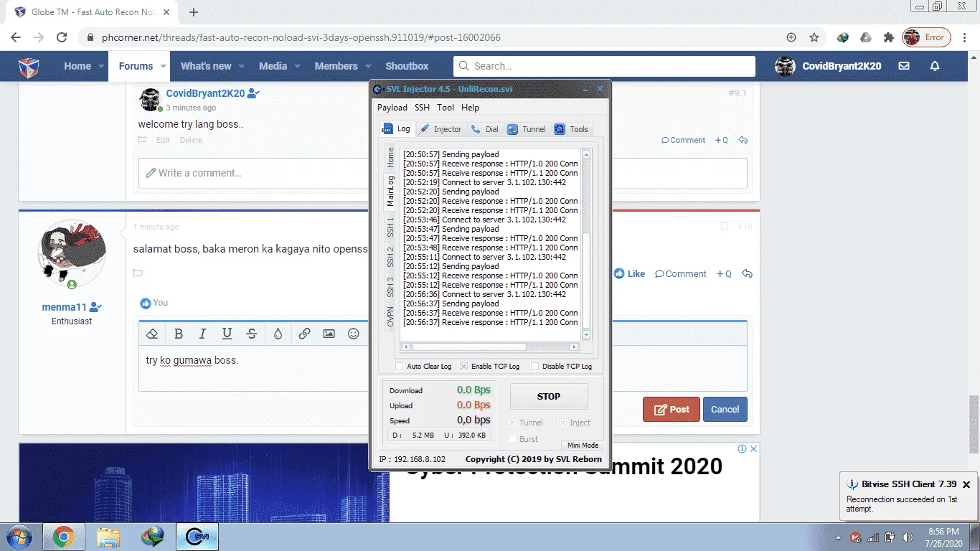
Task: Open the Help menu in SVL Injector
Action: (x=470, y=108)
